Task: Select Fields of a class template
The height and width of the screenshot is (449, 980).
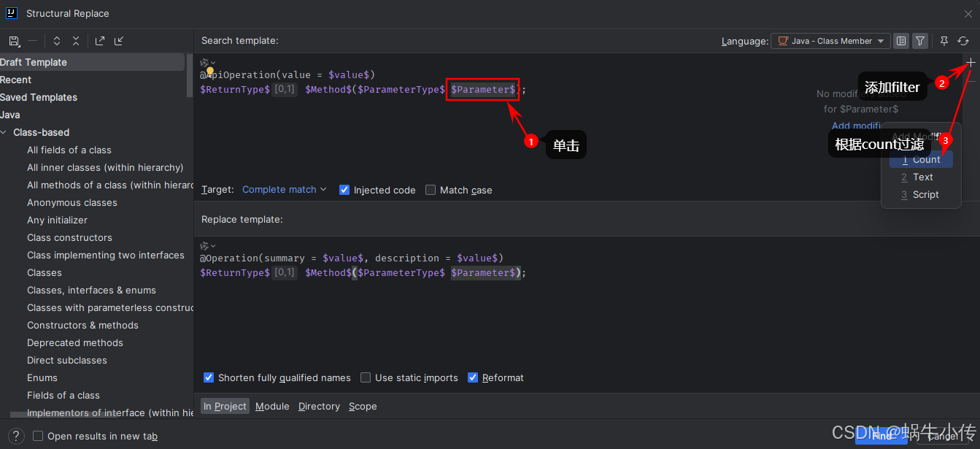Action: coord(63,395)
